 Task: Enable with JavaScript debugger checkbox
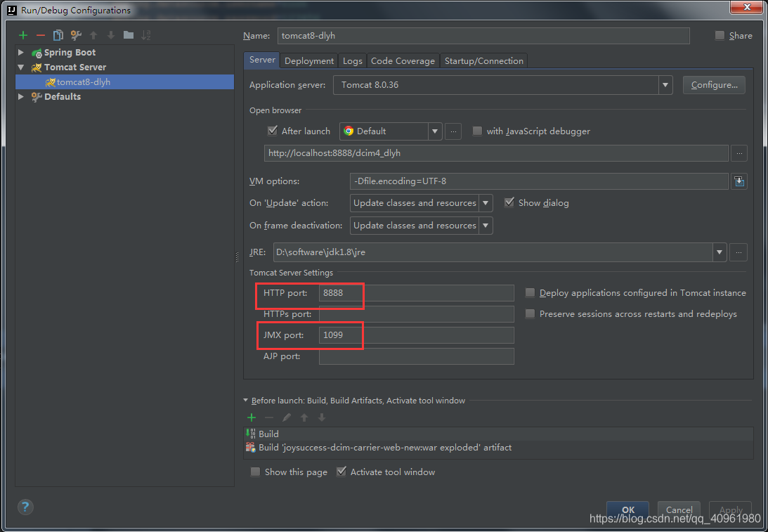(477, 131)
